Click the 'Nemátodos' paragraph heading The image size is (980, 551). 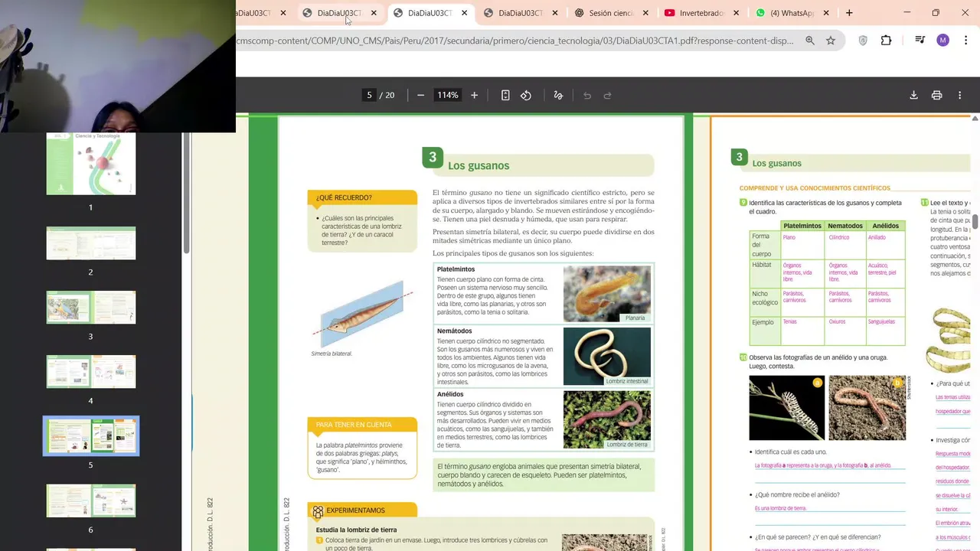[x=454, y=331]
